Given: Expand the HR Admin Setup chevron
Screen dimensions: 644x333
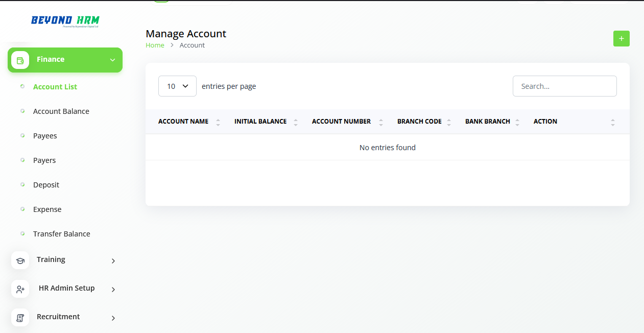Looking at the screenshot, I should [113, 290].
